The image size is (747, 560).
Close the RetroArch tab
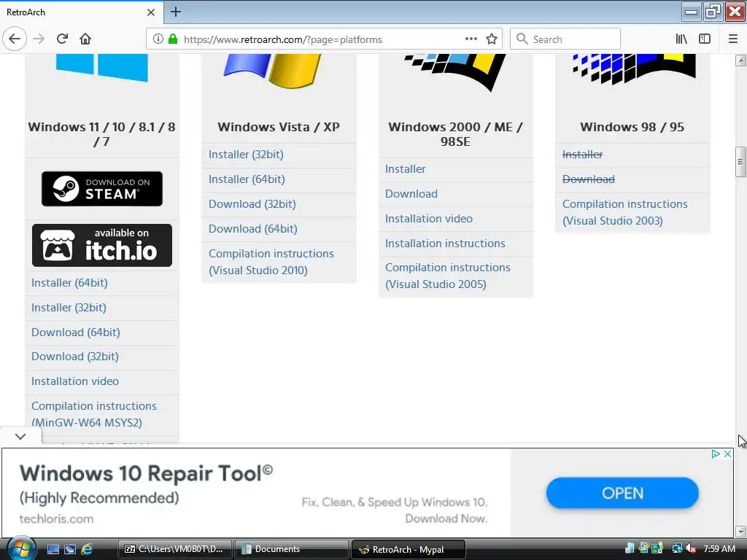pyautogui.click(x=150, y=12)
